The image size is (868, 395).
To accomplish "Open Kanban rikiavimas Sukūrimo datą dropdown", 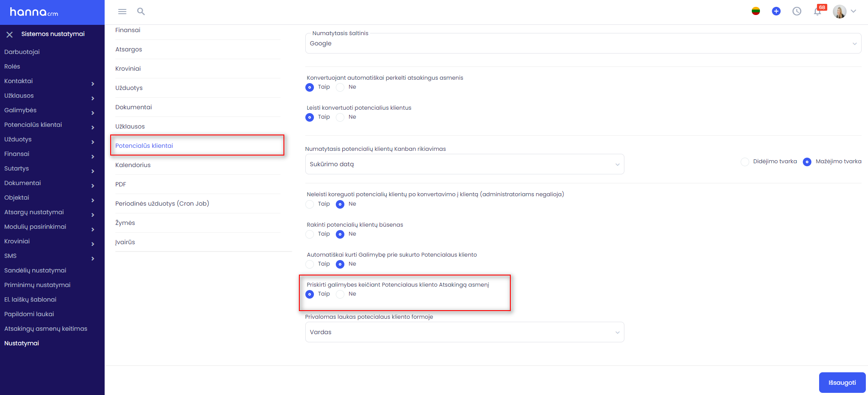I will 464,164.
